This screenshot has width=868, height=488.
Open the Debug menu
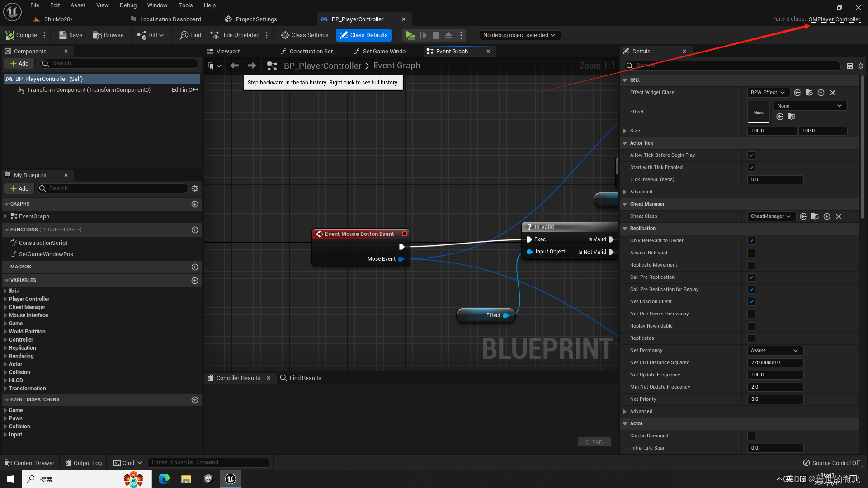pyautogui.click(x=128, y=5)
